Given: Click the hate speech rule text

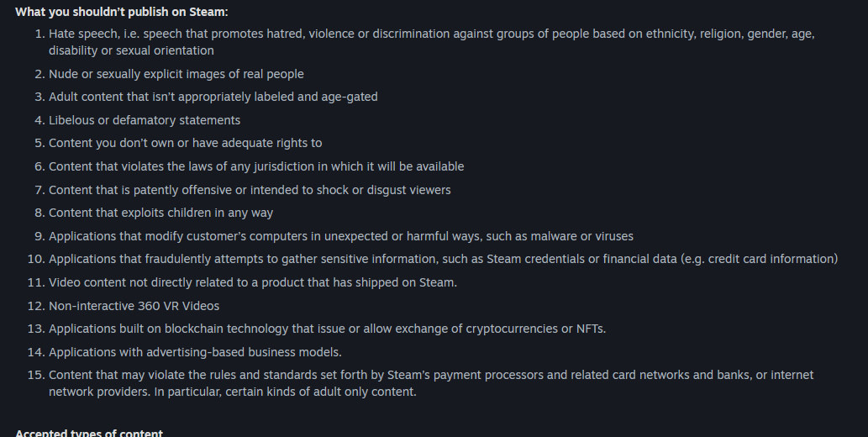Looking at the screenshot, I should 432,42.
